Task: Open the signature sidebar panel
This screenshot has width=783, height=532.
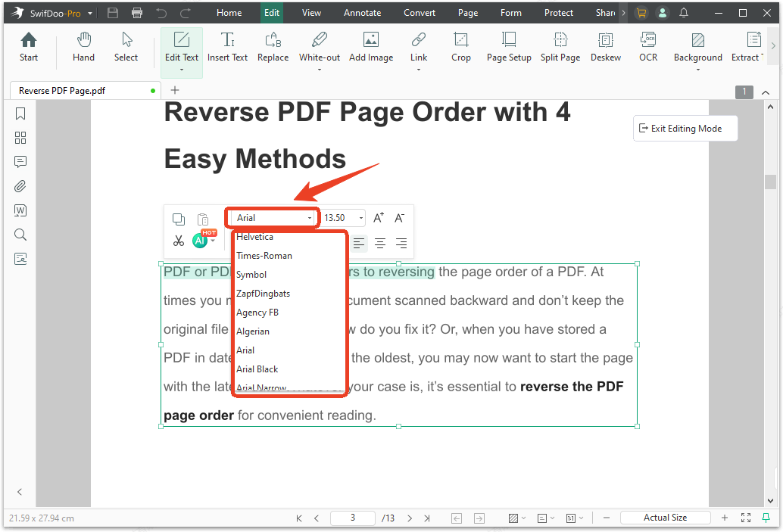Action: 20,259
